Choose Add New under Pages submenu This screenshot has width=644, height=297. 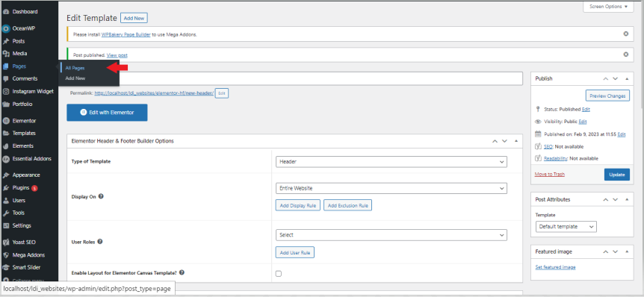[75, 78]
